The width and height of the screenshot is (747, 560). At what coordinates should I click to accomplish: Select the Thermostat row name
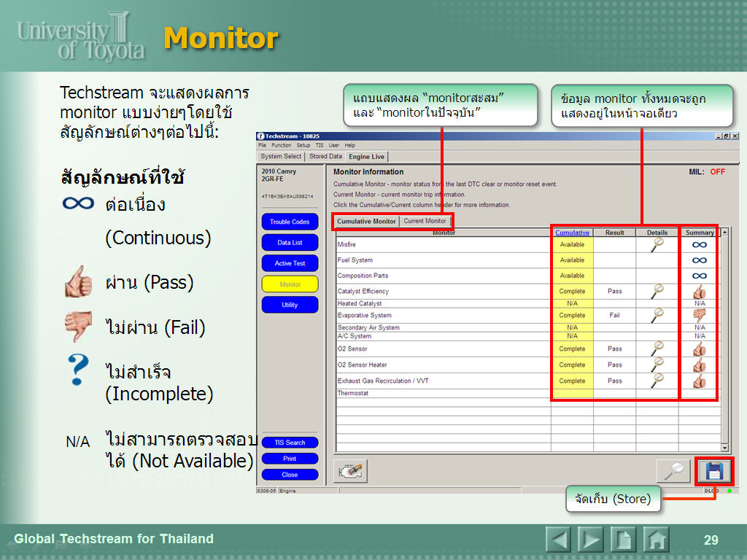pos(352,393)
